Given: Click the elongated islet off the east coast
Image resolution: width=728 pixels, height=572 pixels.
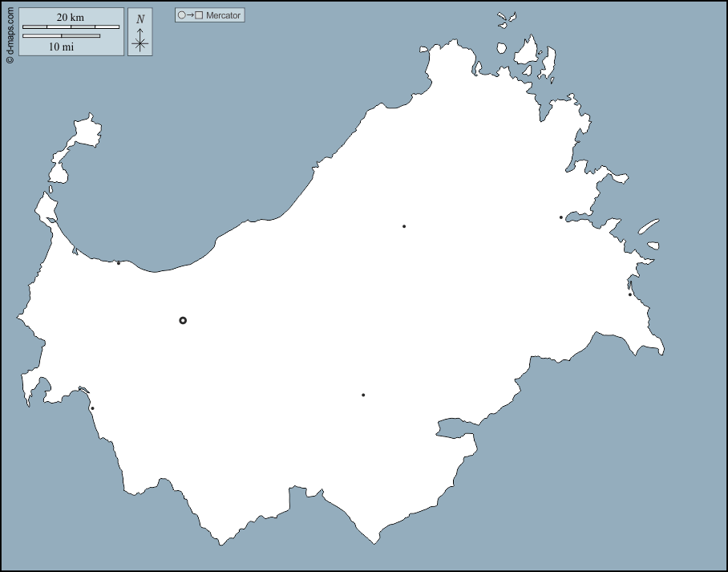Looking at the screenshot, I should tap(648, 227).
